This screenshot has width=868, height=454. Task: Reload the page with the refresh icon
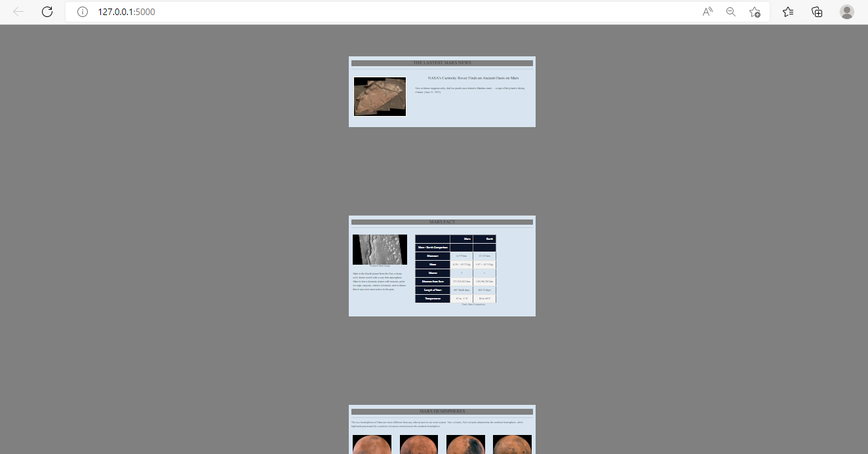click(x=47, y=12)
